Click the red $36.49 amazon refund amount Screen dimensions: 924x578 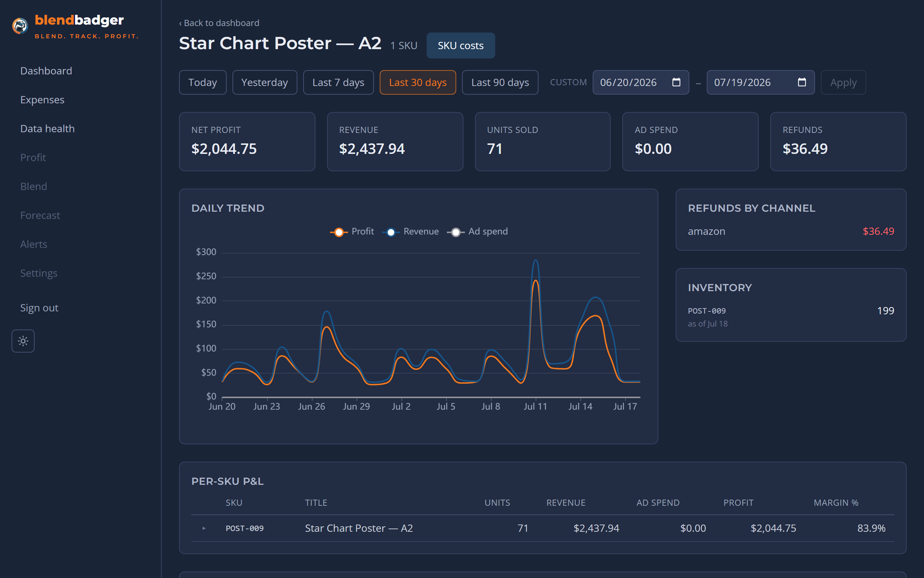click(878, 231)
